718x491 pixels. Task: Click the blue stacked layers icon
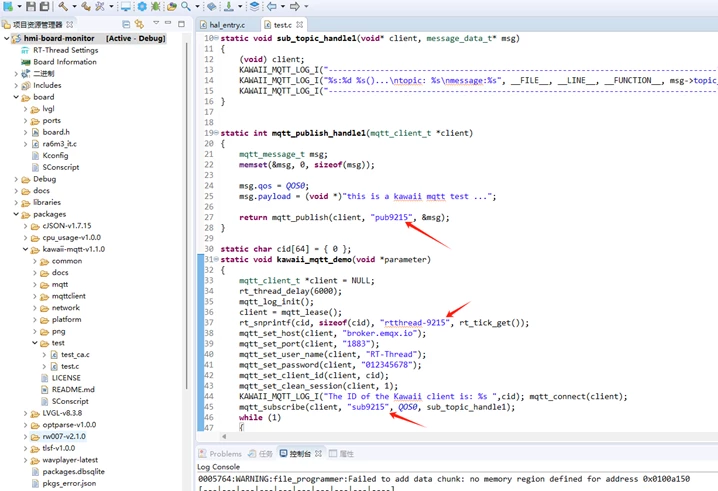tap(255, 6)
